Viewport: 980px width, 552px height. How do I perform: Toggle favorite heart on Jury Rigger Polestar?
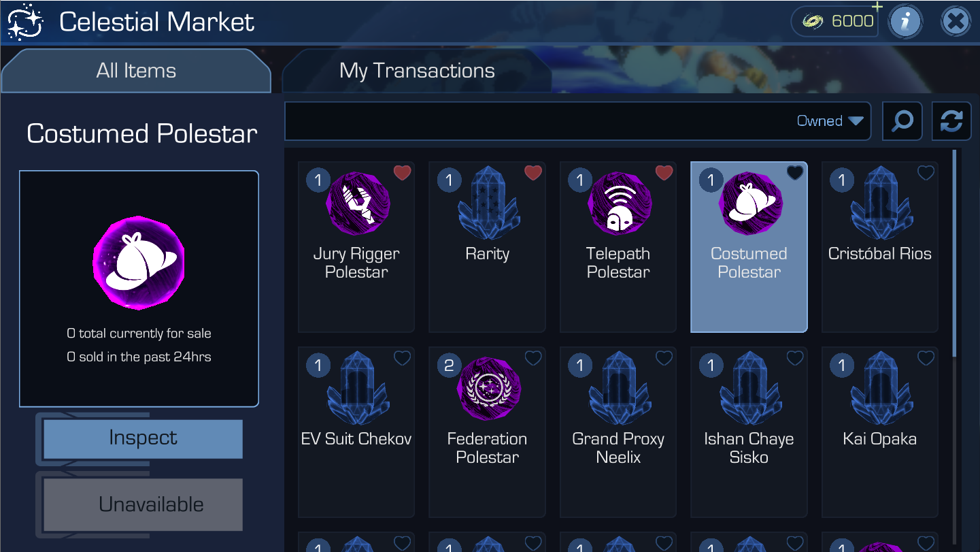[402, 173]
